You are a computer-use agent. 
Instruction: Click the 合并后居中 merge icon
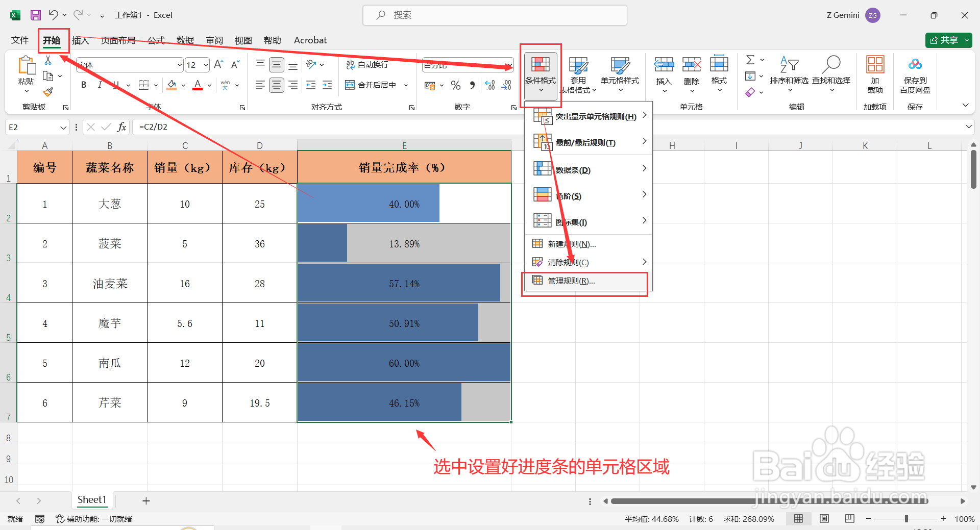click(350, 85)
